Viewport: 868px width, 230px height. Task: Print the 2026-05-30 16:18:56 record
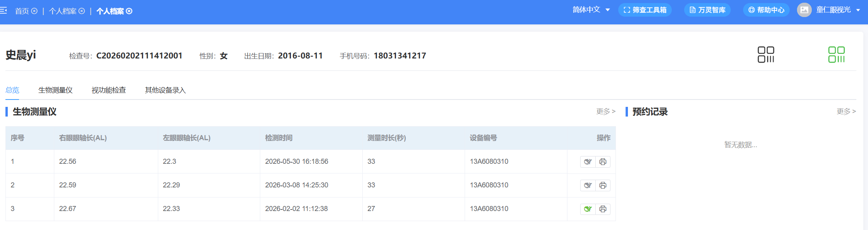point(603,162)
